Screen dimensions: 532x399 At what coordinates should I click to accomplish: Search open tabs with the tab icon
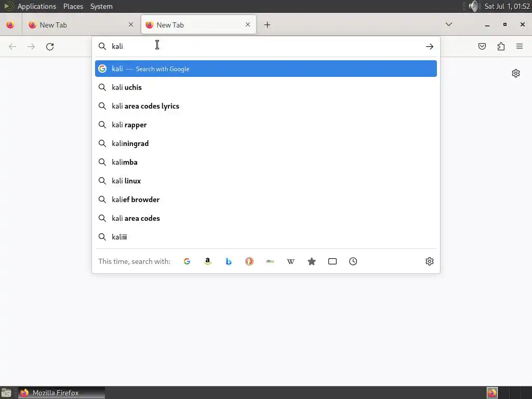[x=332, y=261]
